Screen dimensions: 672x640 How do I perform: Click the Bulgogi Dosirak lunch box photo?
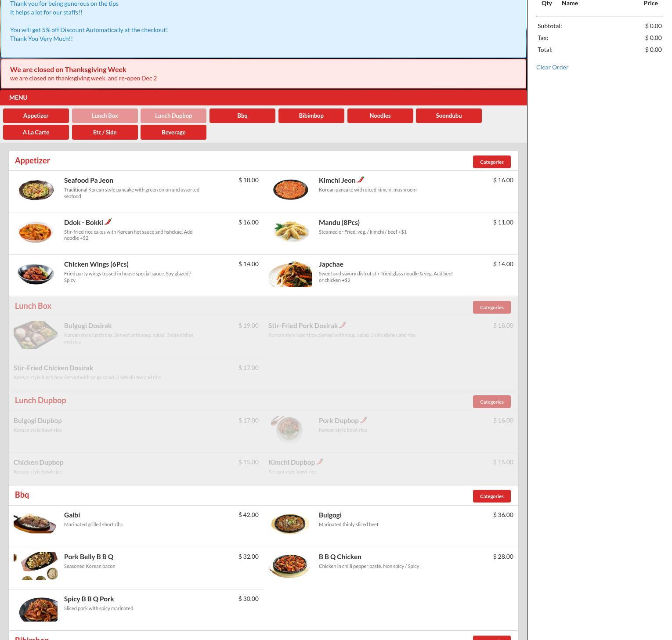coord(36,335)
